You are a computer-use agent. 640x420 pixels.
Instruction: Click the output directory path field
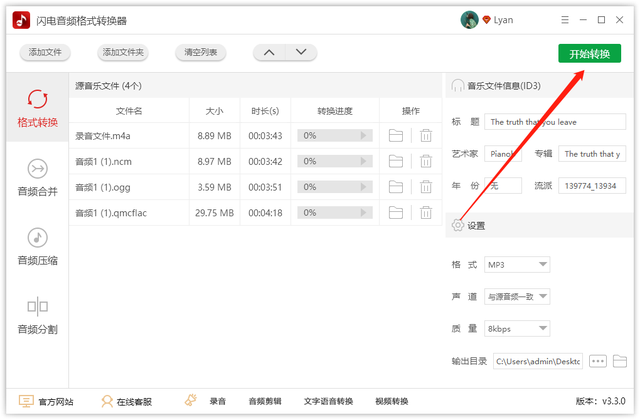538,361
